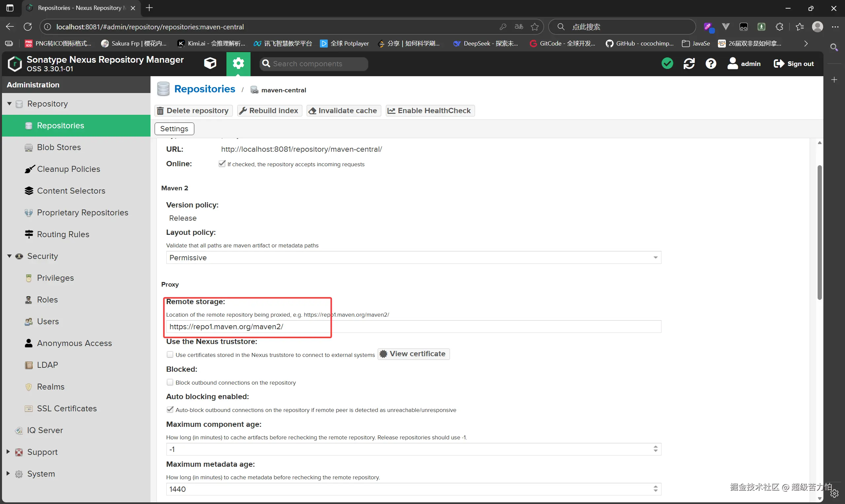
Task: Collapse the Security tree section
Action: pos(9,256)
